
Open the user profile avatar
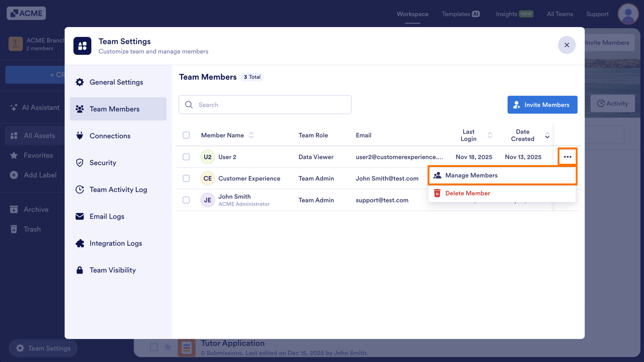(628, 14)
